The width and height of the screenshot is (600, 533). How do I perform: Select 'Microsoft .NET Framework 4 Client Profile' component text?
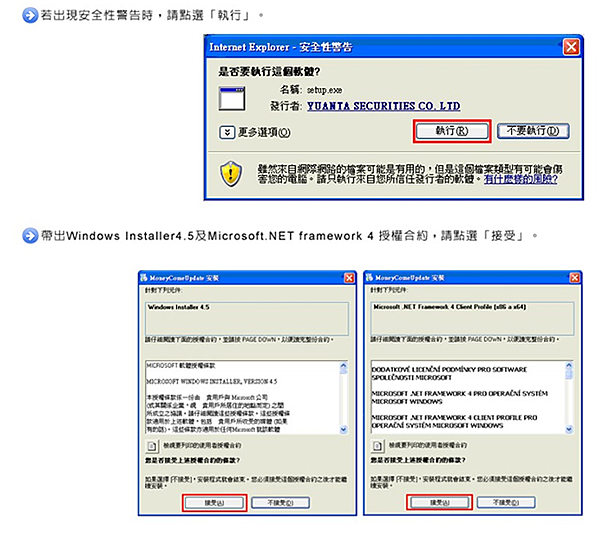pyautogui.click(x=450, y=307)
